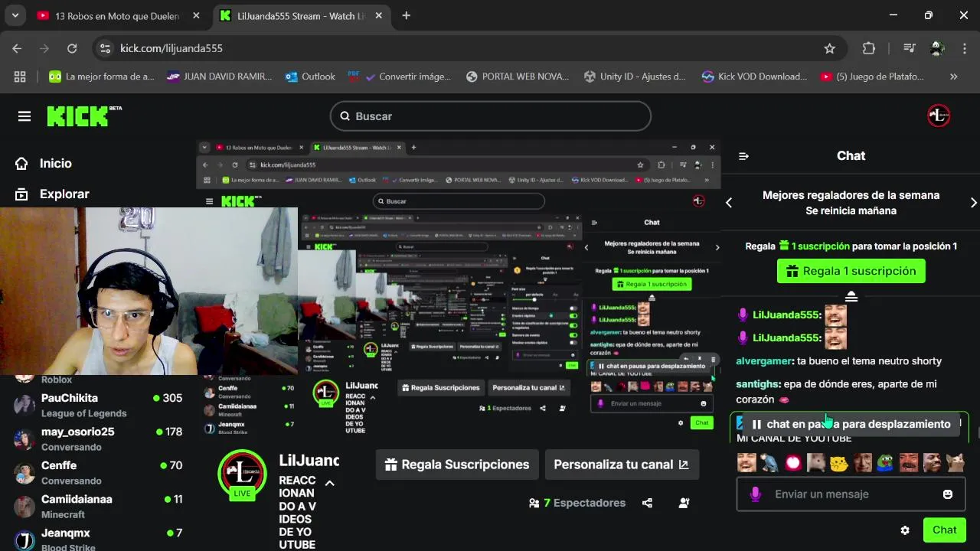Select the LilJuanda555 Stream browser tab
The height and width of the screenshot is (551, 980).
click(301, 15)
